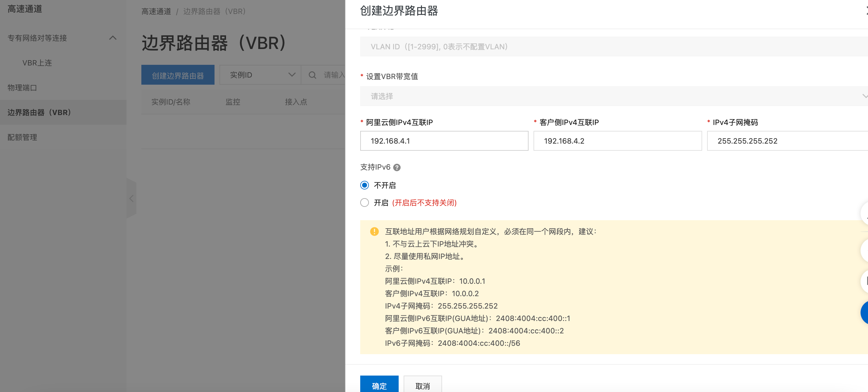Click the yellow warning icon in the notice box
The height and width of the screenshot is (392, 868).
click(374, 231)
